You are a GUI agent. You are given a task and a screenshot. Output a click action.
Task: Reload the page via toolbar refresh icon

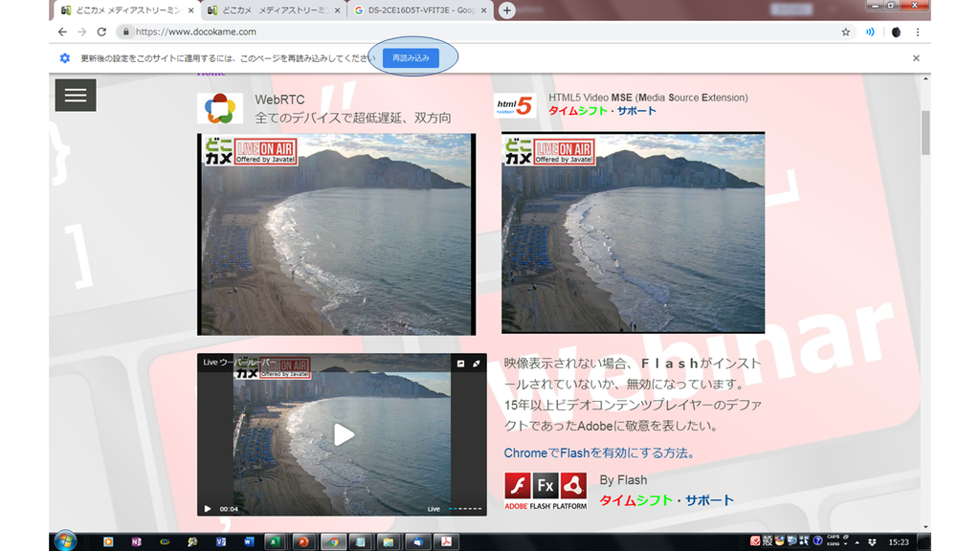[101, 32]
